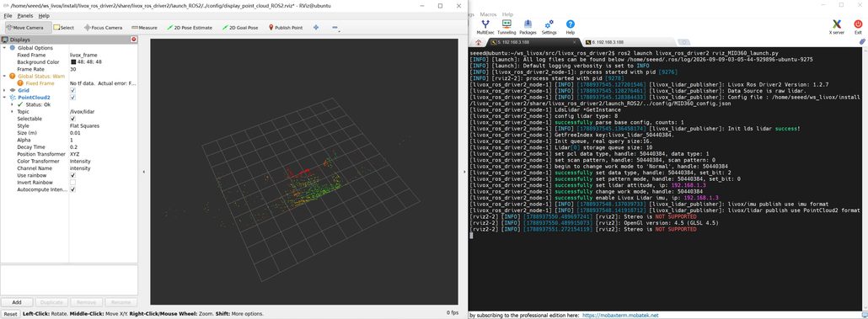Viewport: 868px width, 319px height.
Task: Open the Macros menu in MobaXterm
Action: click(x=489, y=13)
